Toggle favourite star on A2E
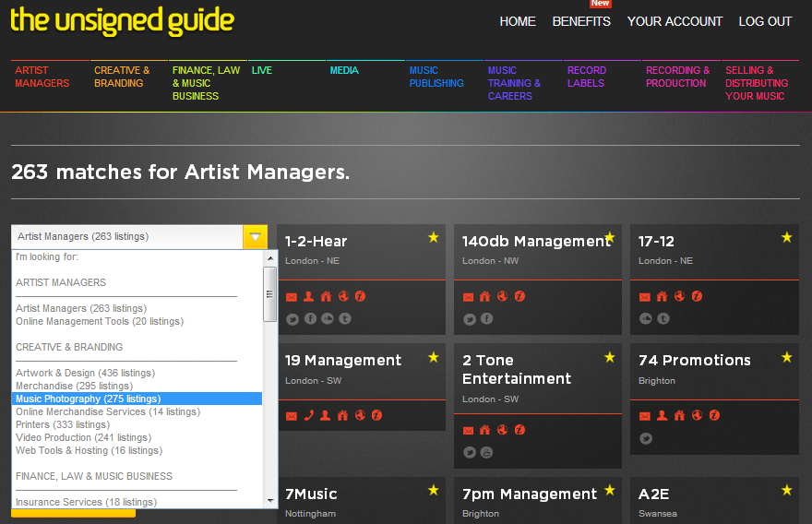 (x=786, y=491)
